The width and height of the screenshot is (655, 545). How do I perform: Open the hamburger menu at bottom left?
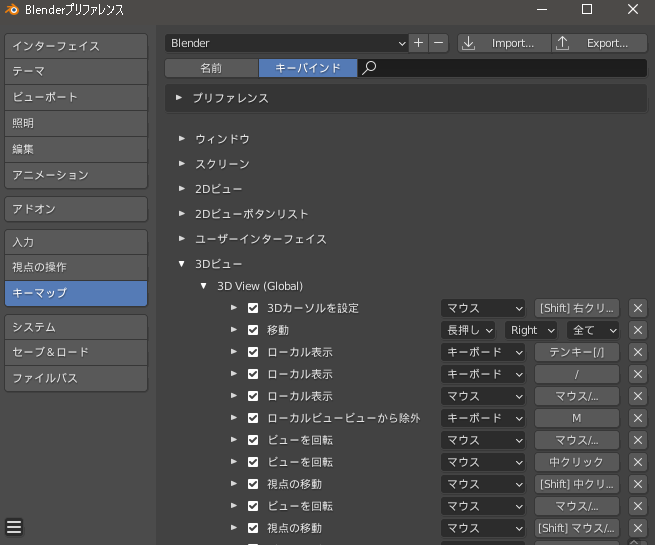(x=14, y=527)
